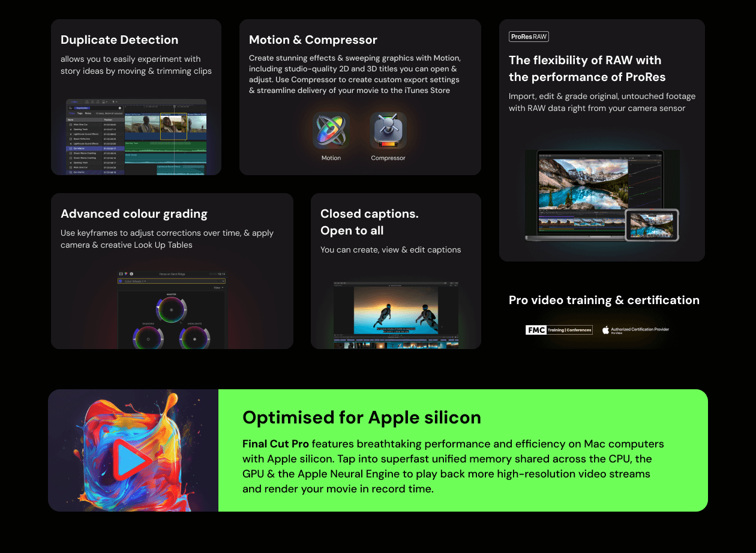Click 'You can create, view & edit captions'

[391, 250]
